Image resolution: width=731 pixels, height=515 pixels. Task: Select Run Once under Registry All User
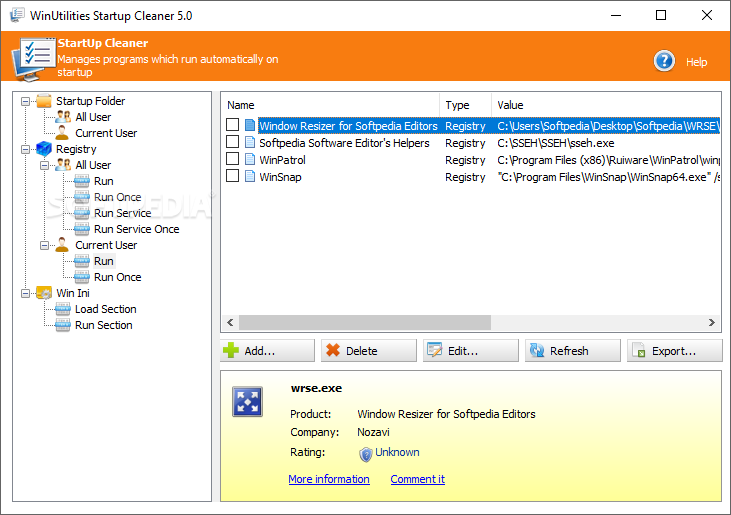tap(117, 197)
